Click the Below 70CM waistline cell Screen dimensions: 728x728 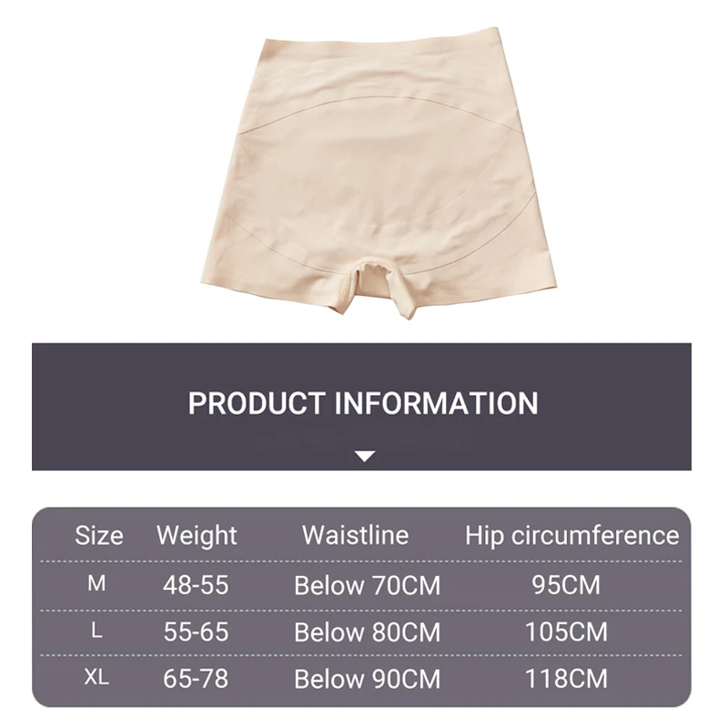tap(367, 585)
